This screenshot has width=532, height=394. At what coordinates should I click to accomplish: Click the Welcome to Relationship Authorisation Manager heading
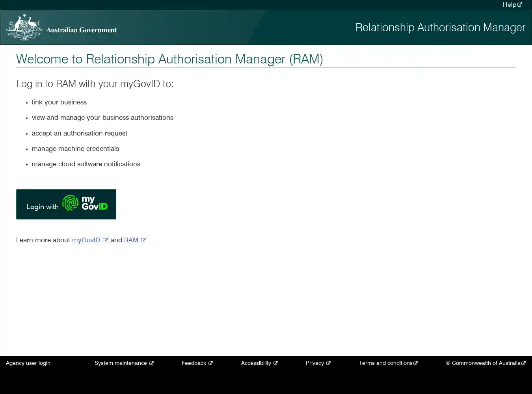coord(169,59)
